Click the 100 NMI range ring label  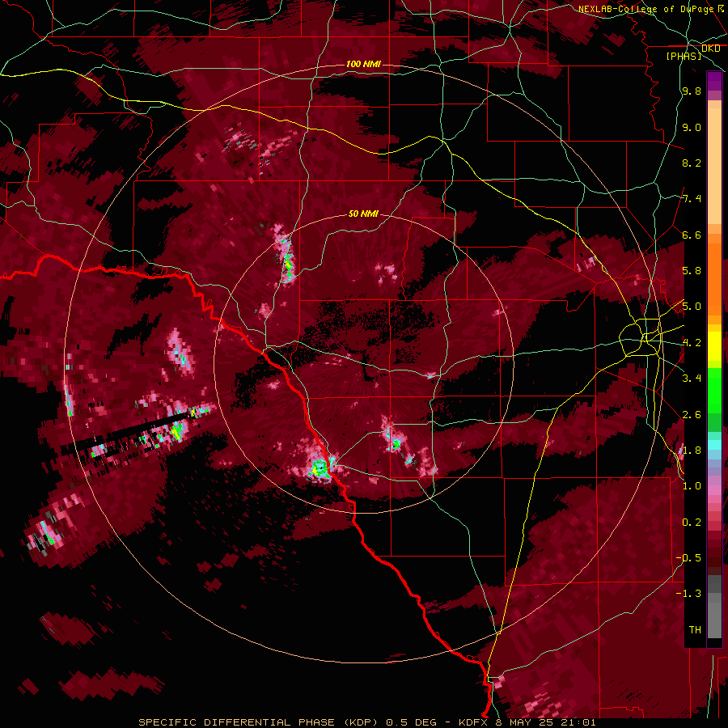[363, 64]
